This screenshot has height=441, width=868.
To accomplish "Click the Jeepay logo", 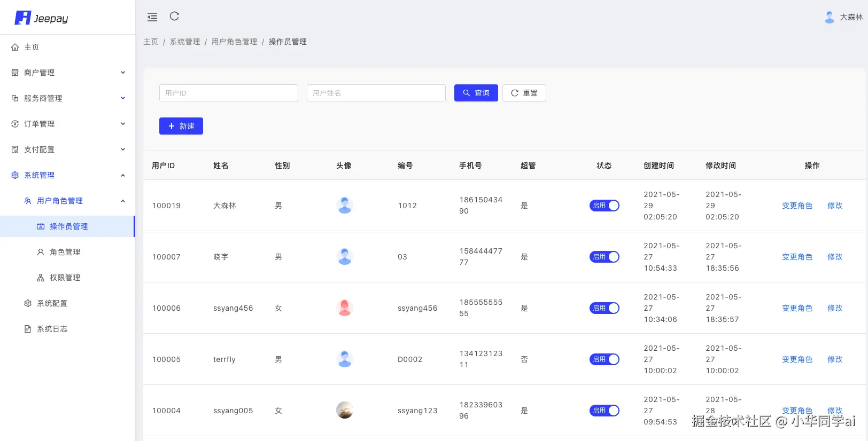I will (x=42, y=18).
